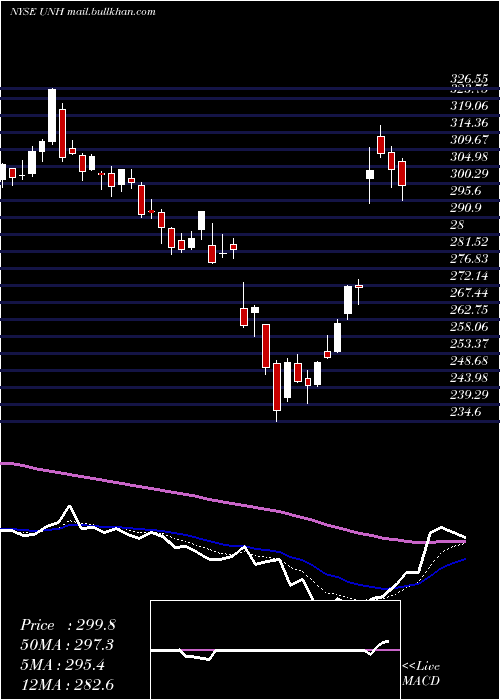Click the 304.98 price axis label
The height and width of the screenshot is (700, 500).
[x=469, y=157]
